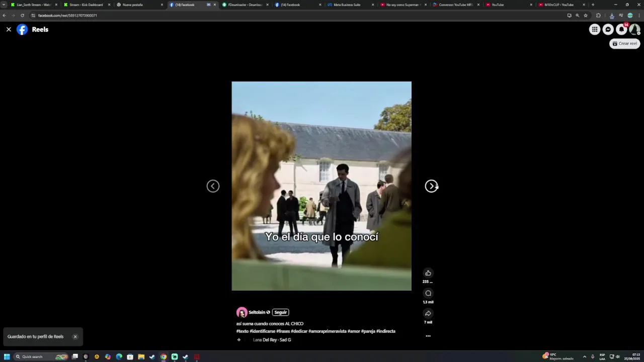Open browser downloads
Viewport: 644px width, 362px height.
click(x=612, y=16)
